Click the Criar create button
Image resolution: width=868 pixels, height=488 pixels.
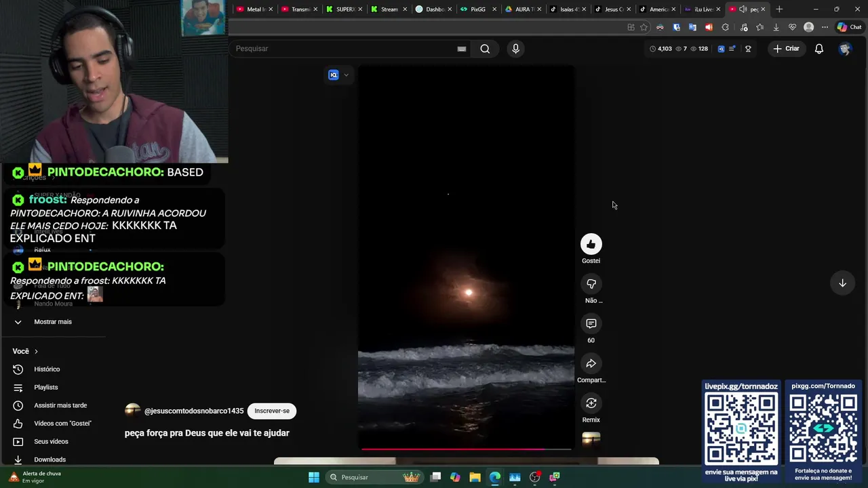tap(786, 49)
